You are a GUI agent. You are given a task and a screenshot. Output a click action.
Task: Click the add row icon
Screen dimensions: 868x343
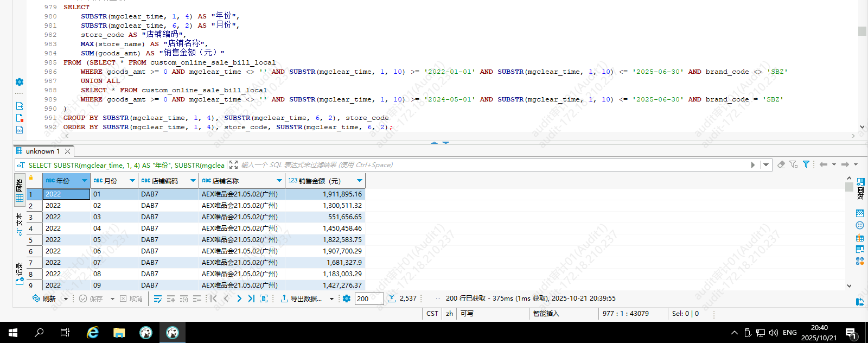(171, 298)
